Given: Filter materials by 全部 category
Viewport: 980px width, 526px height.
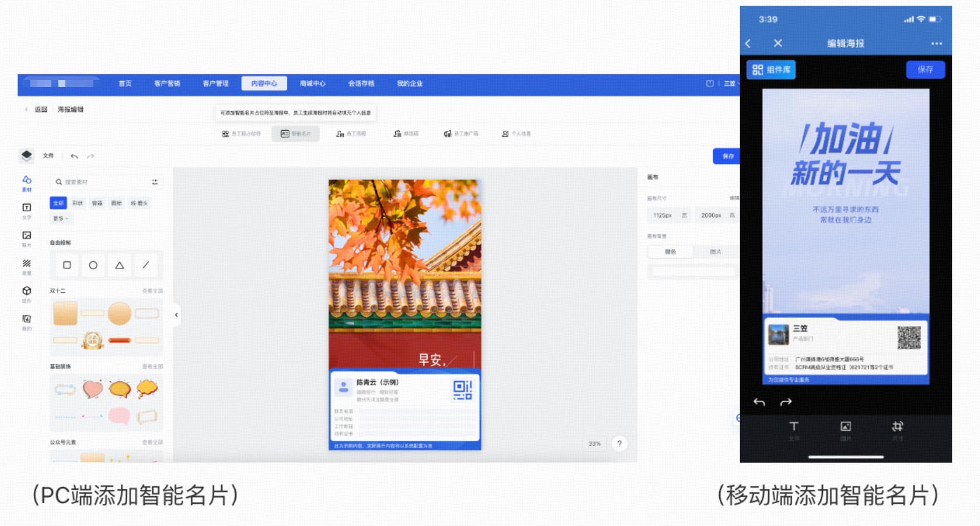Looking at the screenshot, I should click(58, 203).
